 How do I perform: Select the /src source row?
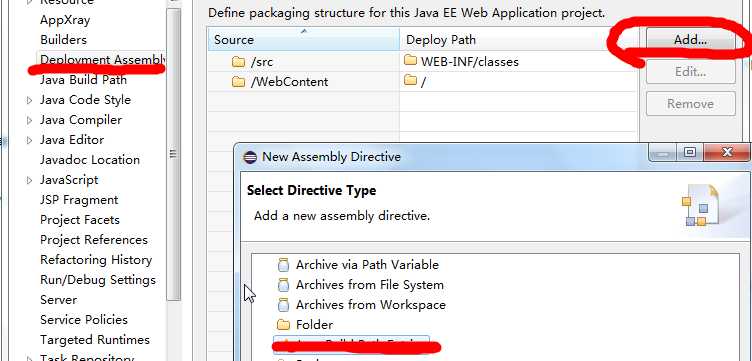(304, 62)
